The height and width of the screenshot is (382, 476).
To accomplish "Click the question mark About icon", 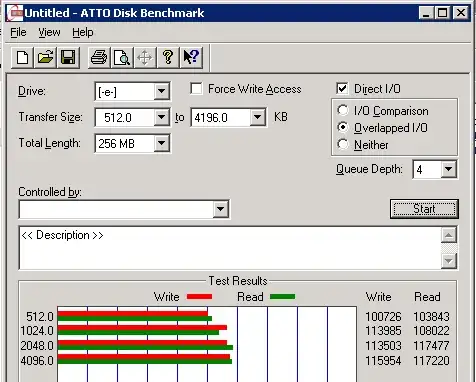I will pyautogui.click(x=168, y=58).
